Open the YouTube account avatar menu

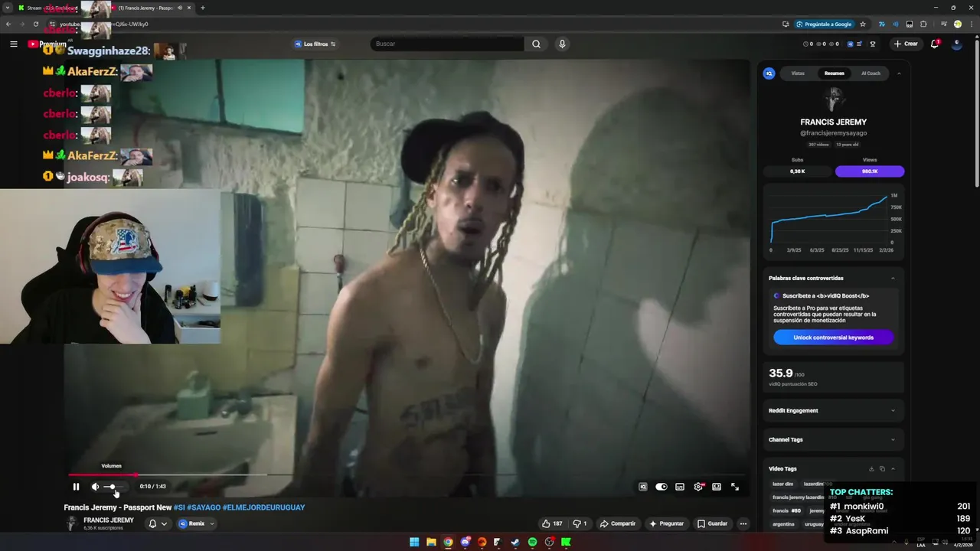point(956,44)
